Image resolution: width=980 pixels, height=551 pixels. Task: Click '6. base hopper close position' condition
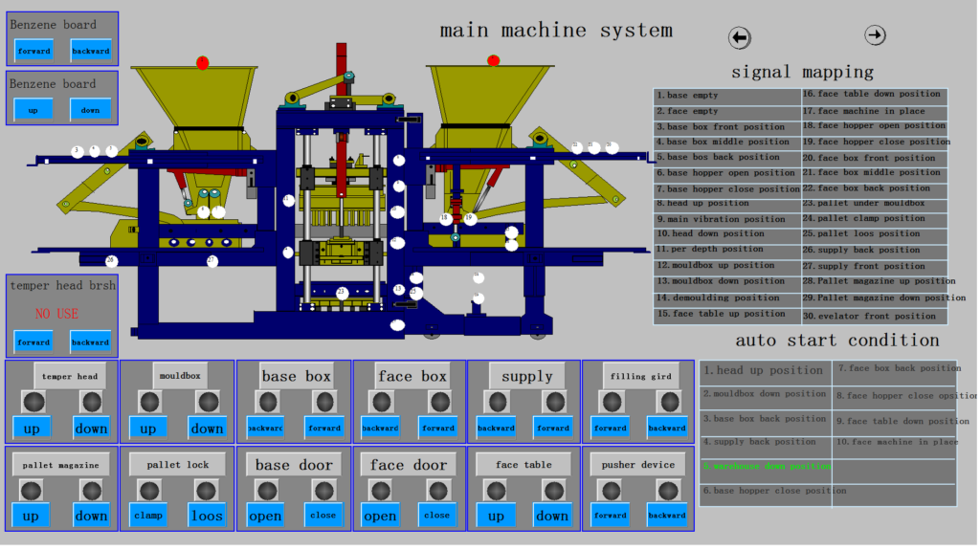(x=775, y=491)
